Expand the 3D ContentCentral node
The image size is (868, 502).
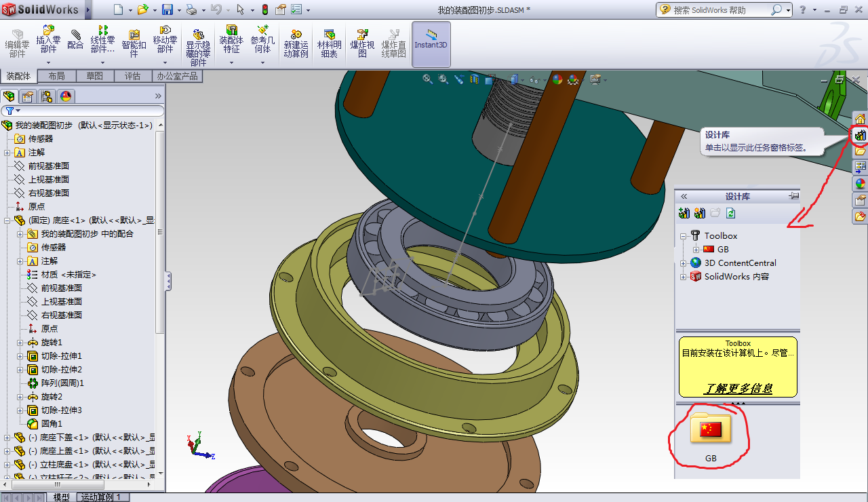(684, 263)
